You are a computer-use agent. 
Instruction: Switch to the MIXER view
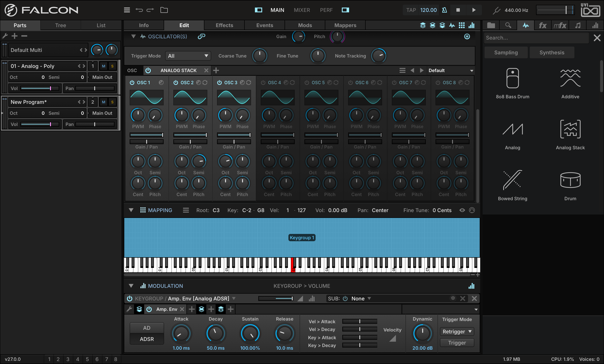pos(302,10)
